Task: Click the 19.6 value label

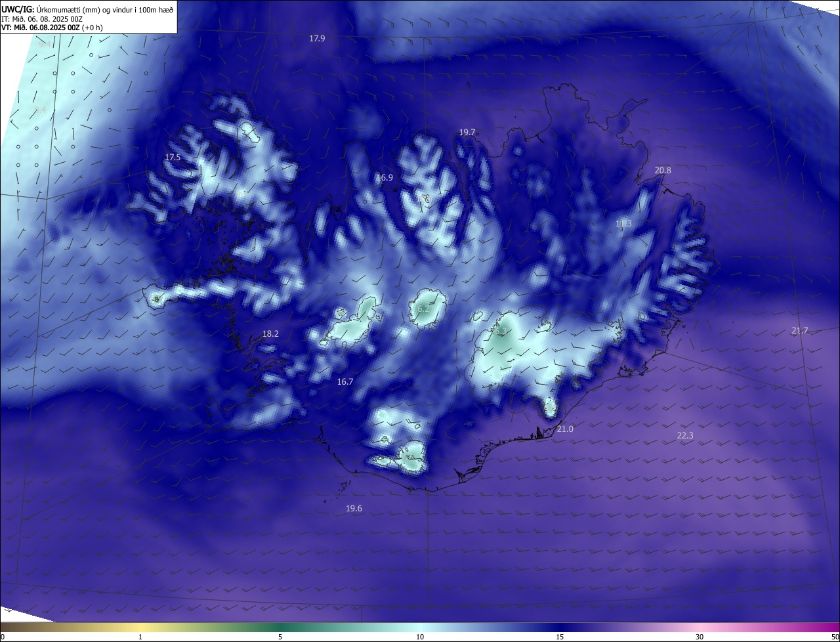Action: point(354,509)
